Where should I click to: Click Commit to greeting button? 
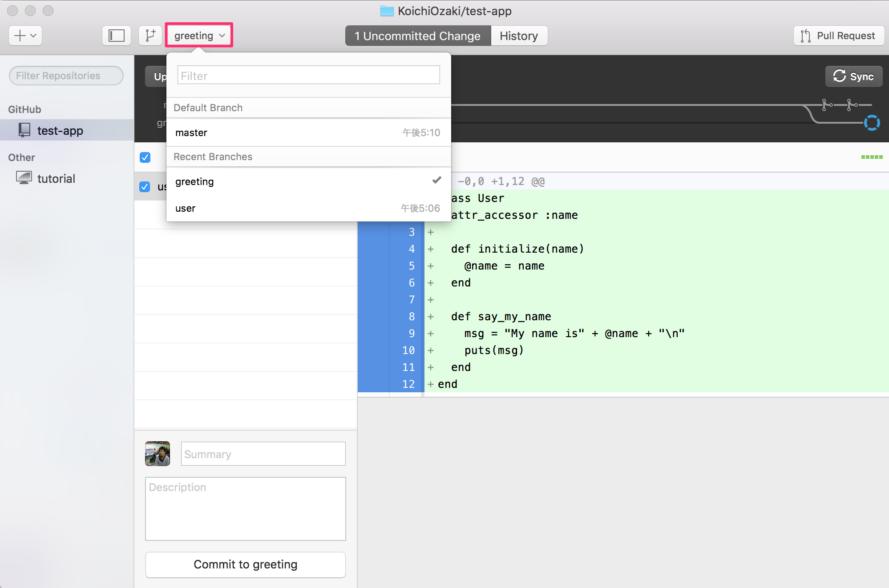246,564
